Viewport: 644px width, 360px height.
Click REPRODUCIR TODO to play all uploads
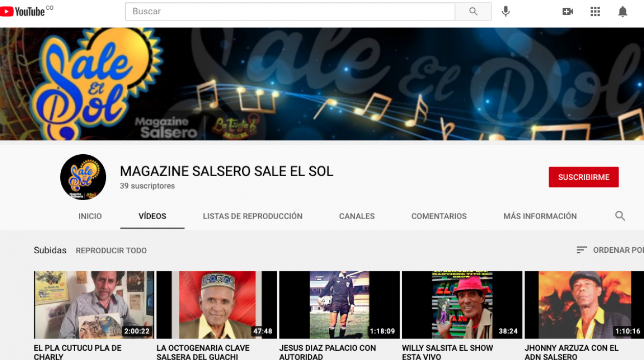pyautogui.click(x=111, y=250)
